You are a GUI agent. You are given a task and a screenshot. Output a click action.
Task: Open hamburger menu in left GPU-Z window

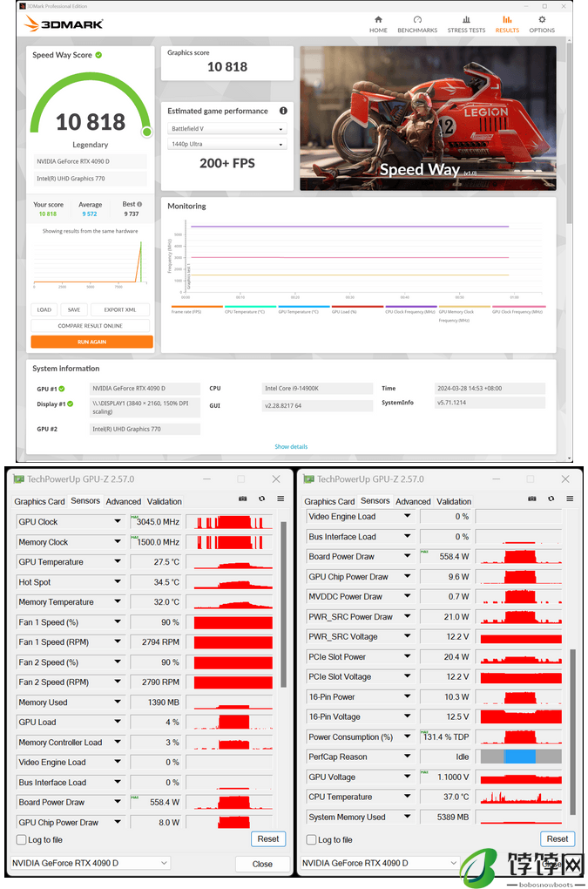(x=280, y=499)
